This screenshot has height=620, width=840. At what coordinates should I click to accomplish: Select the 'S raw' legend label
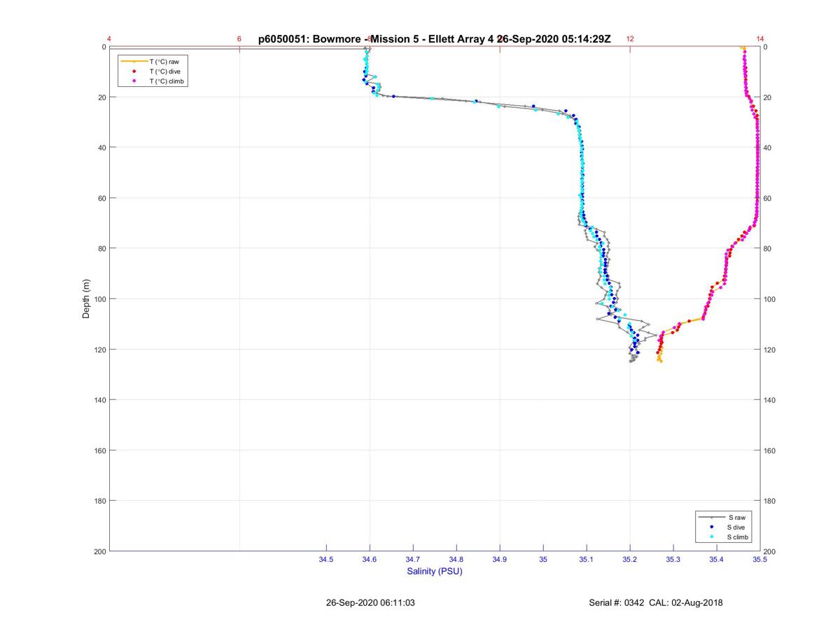[736, 517]
